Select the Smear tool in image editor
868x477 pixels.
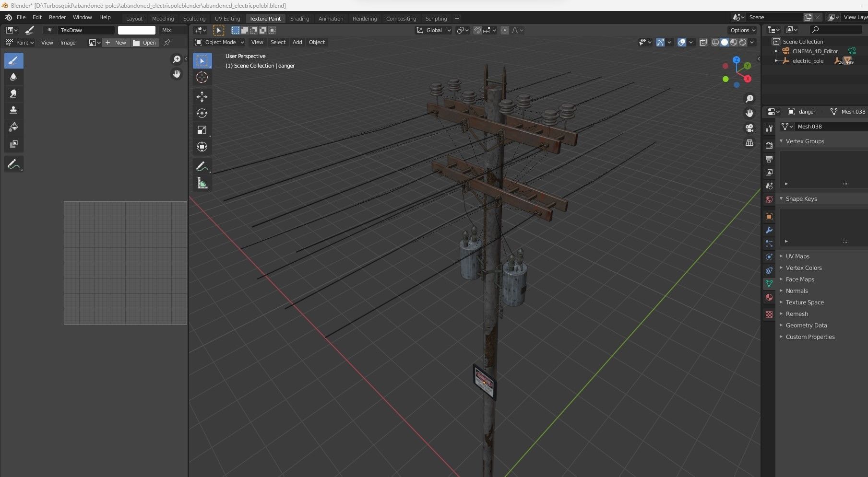click(x=13, y=93)
